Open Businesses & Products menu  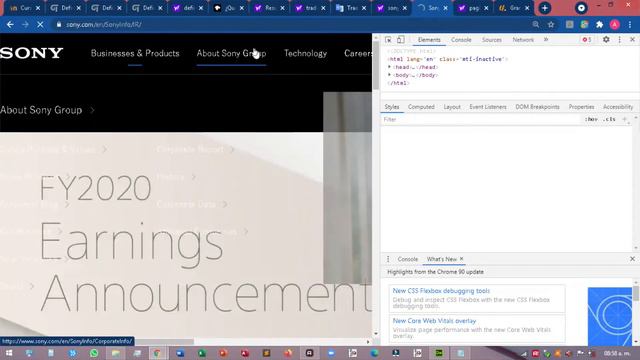135,53
